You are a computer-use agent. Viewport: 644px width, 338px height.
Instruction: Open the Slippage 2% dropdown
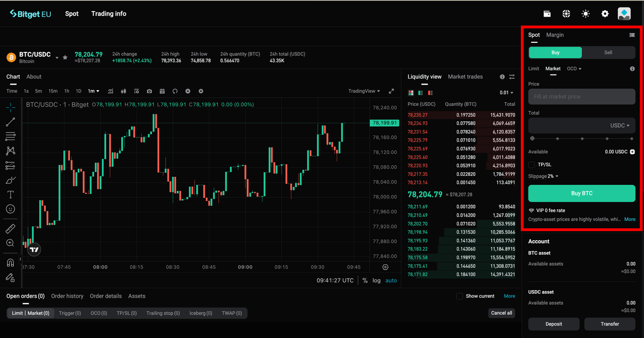(x=543, y=176)
